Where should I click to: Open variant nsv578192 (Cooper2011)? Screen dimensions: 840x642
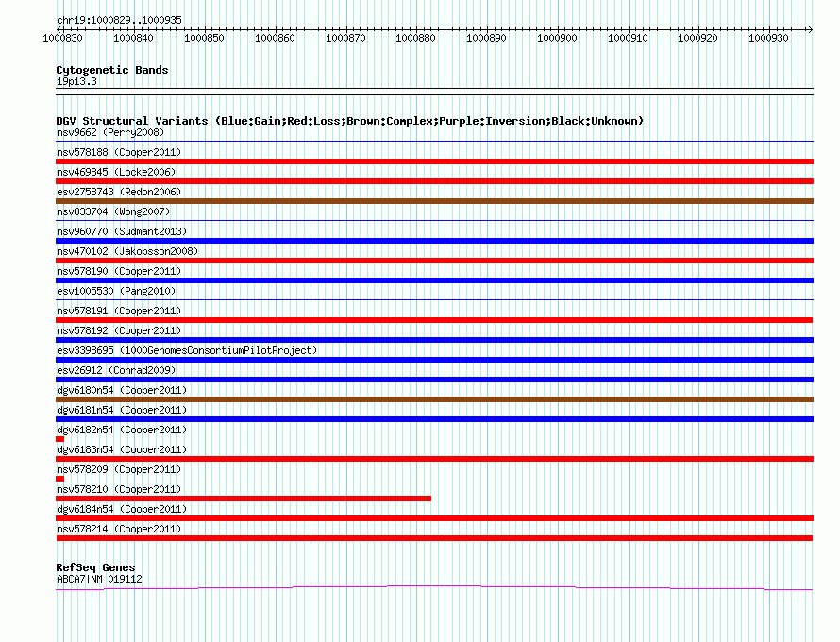[119, 330]
